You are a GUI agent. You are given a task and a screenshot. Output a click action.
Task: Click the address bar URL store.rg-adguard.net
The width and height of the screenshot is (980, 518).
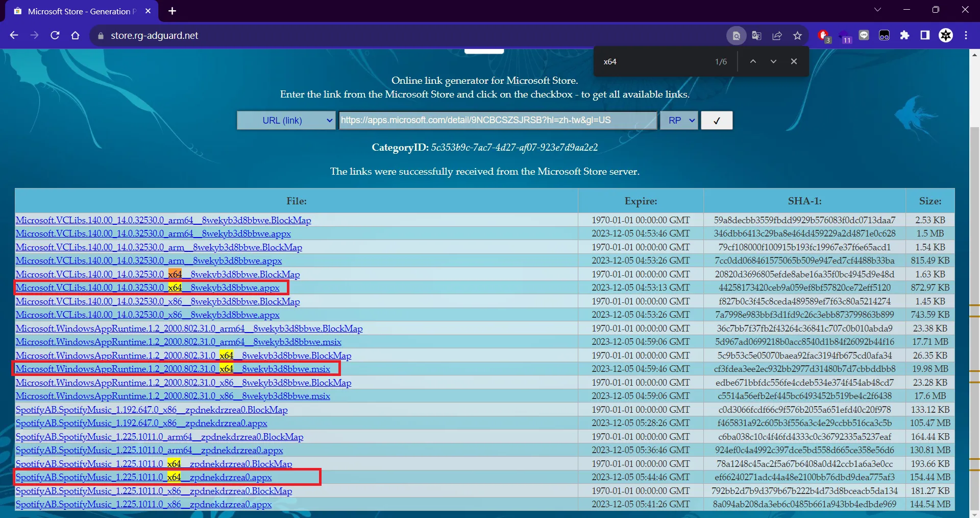pos(154,36)
